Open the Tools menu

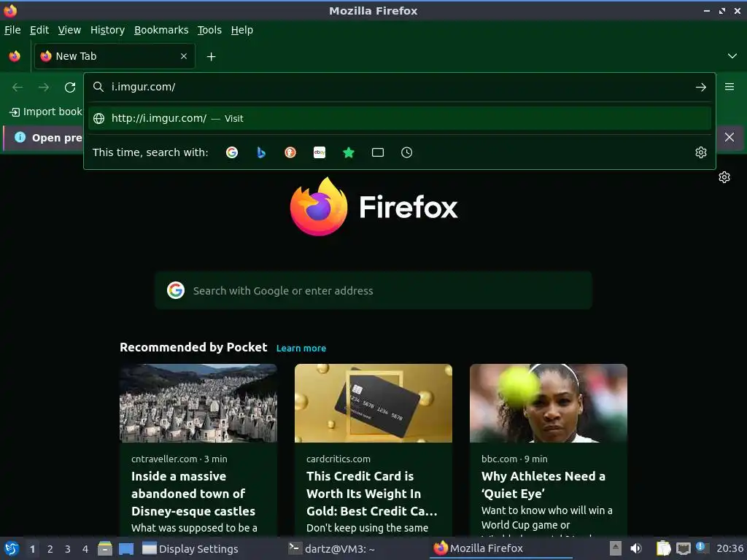pos(209,30)
